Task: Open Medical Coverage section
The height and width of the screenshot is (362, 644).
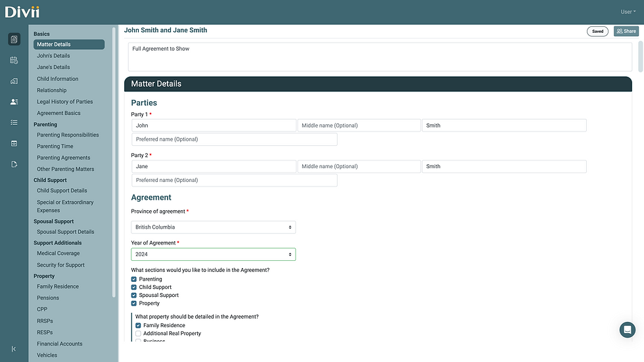Action: click(58, 254)
